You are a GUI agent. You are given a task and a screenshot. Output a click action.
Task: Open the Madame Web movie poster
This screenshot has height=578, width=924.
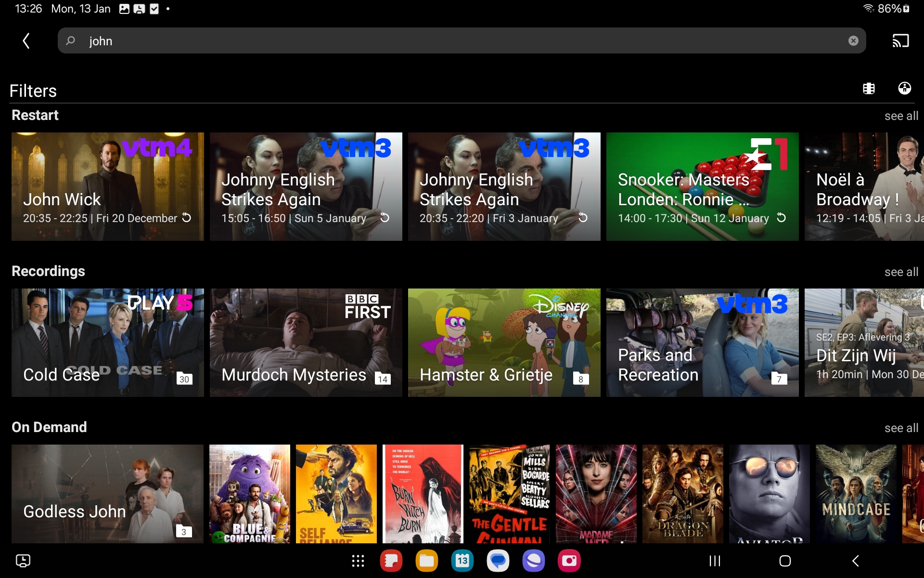pos(596,494)
